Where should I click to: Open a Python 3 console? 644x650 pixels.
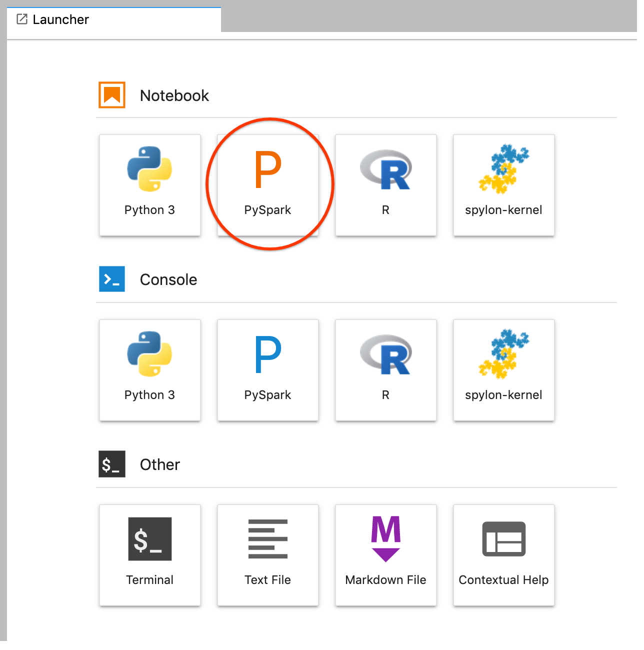(149, 369)
